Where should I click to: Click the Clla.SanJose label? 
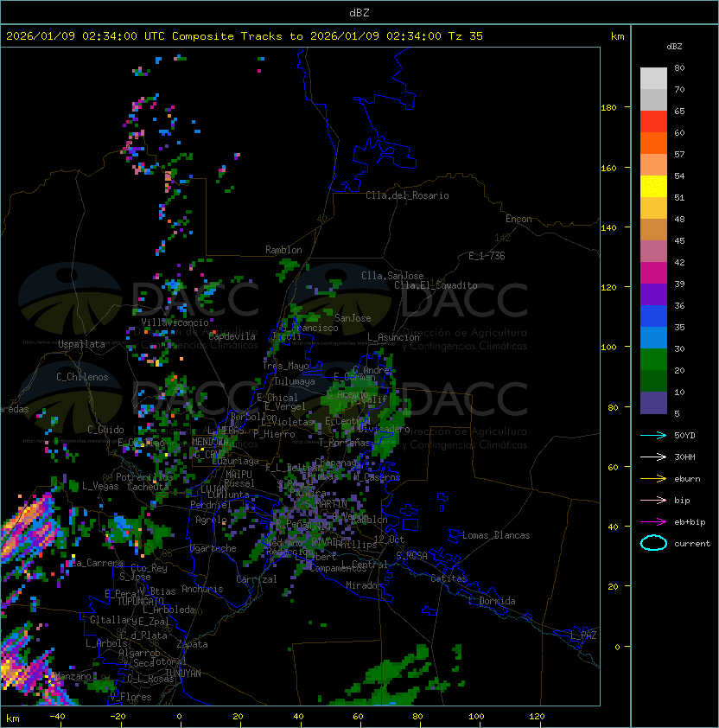coord(392,276)
